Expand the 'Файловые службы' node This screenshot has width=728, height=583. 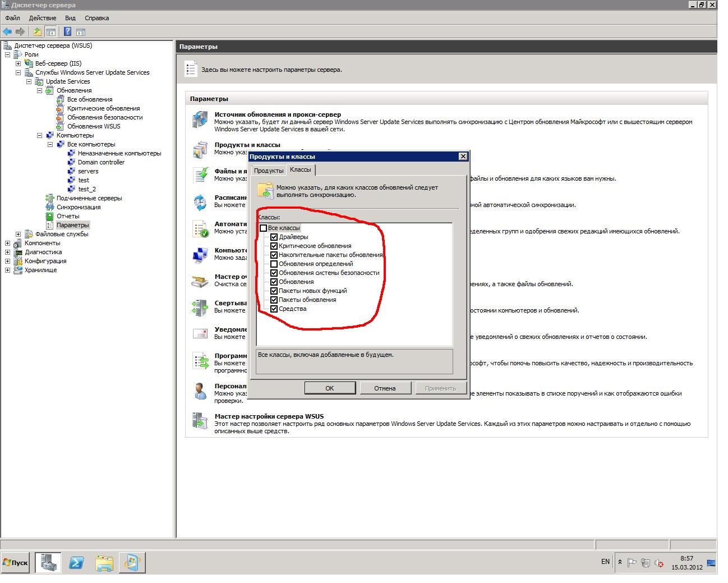tap(18, 234)
